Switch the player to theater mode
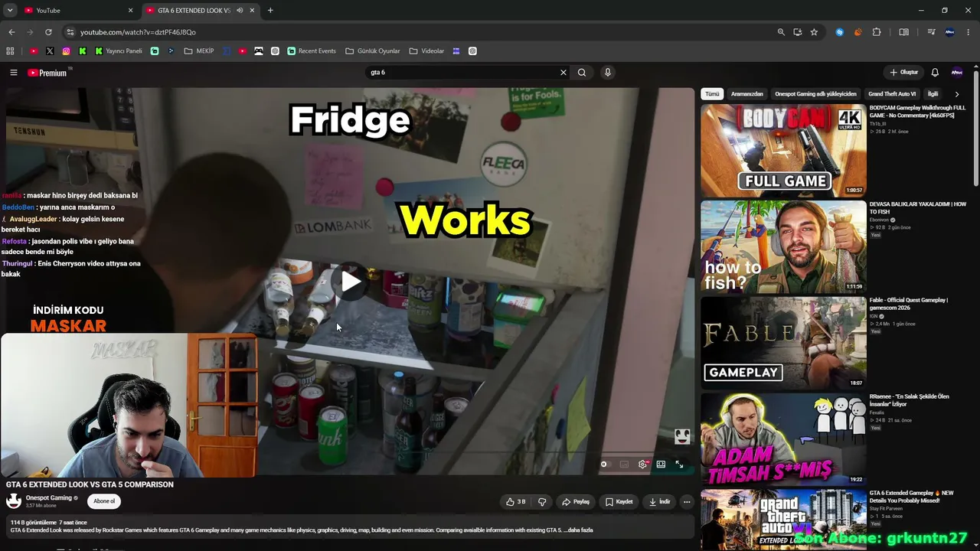The image size is (980, 551). point(661,465)
